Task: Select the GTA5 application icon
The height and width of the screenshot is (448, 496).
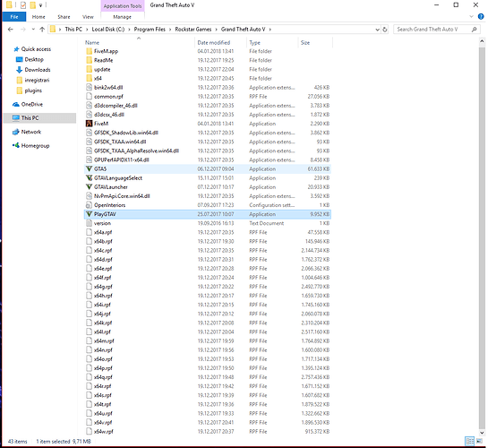Action: (x=90, y=168)
